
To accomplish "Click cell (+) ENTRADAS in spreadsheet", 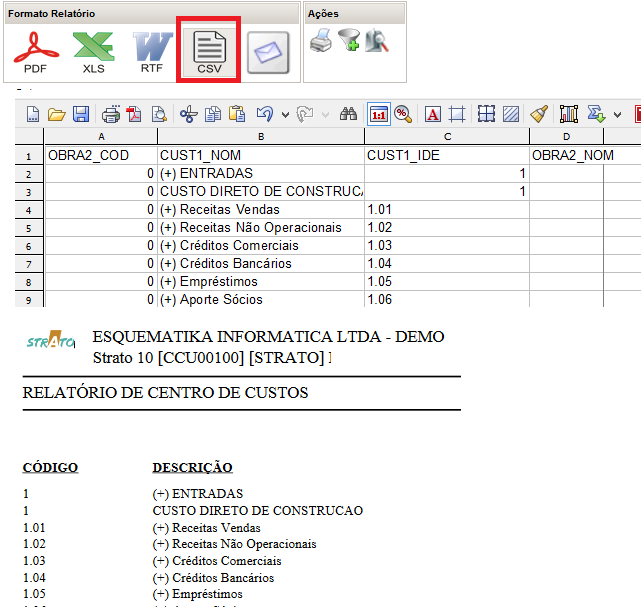I will (261, 173).
